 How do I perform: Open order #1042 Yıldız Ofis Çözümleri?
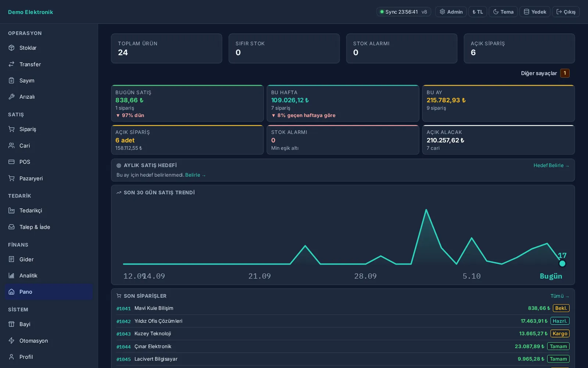(343, 321)
